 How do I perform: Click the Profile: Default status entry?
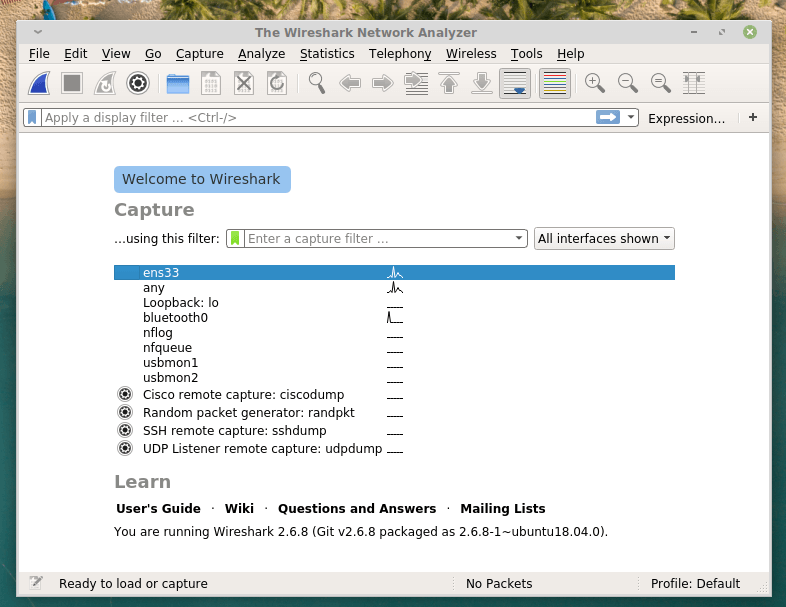(695, 583)
